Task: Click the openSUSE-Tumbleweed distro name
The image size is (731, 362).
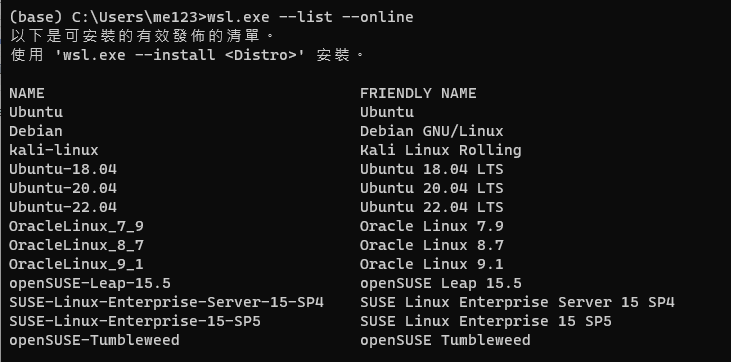Action: click(x=94, y=341)
